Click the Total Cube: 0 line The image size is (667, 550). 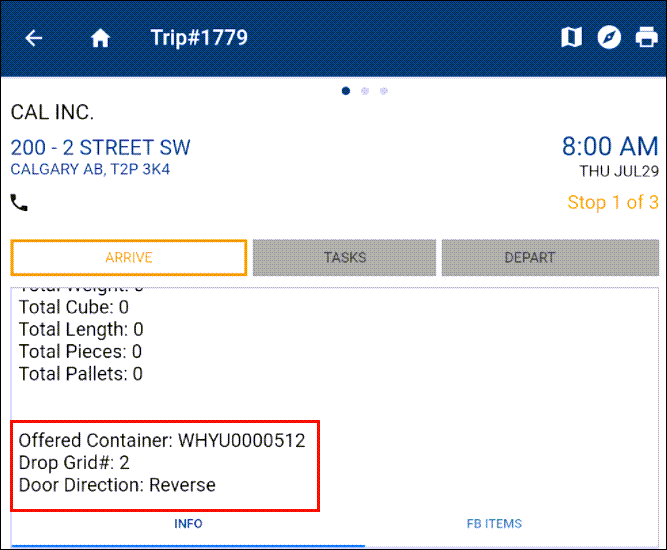[74, 307]
